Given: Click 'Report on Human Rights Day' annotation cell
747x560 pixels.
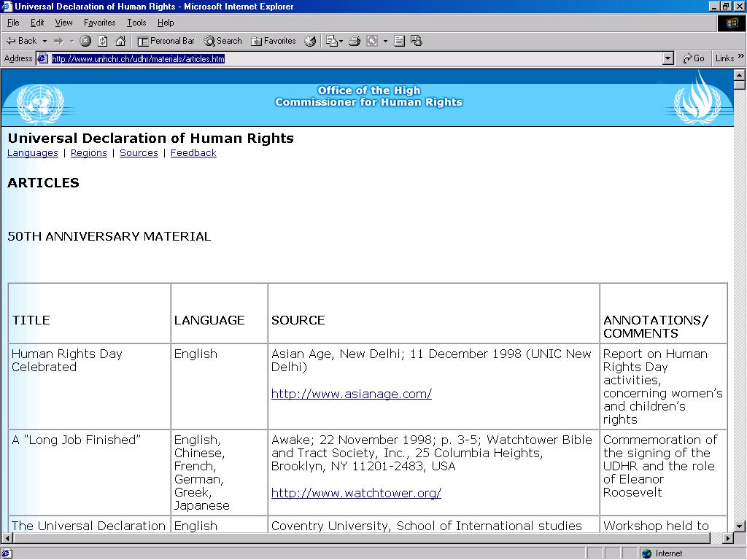Looking at the screenshot, I should (x=662, y=386).
